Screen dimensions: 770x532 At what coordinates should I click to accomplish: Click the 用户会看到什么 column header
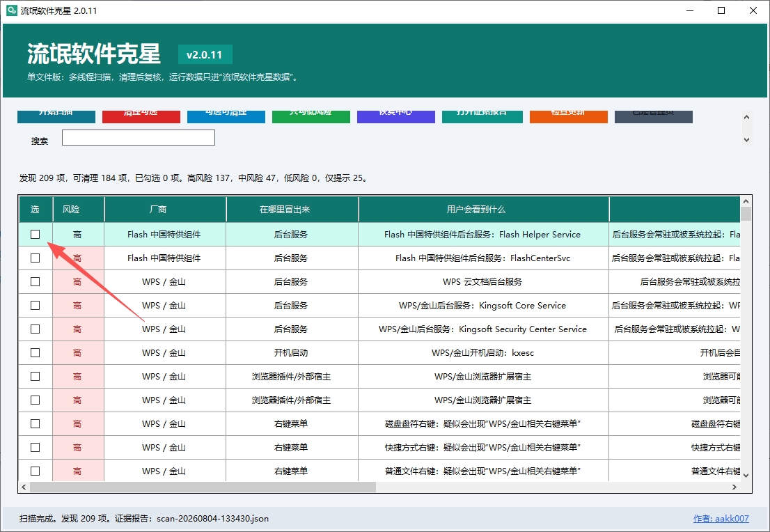pyautogui.click(x=484, y=210)
